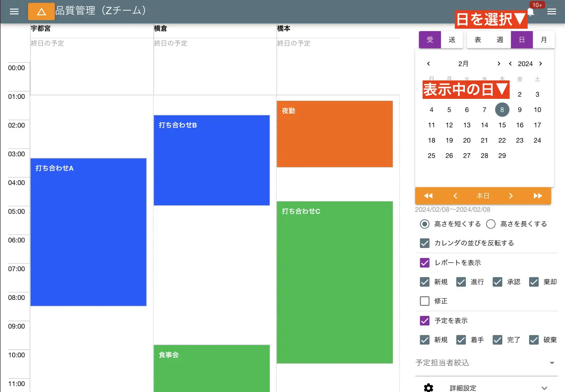Open the right hamburger menu

(551, 12)
